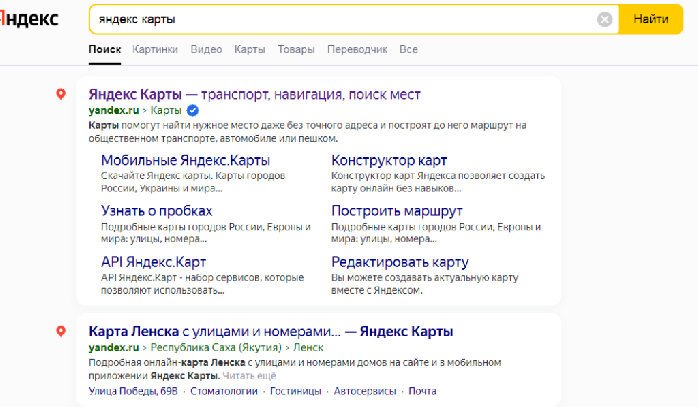Click the description Конструктор карт Яндекса позволяет
The height and width of the screenshot is (407, 698).
tap(438, 182)
